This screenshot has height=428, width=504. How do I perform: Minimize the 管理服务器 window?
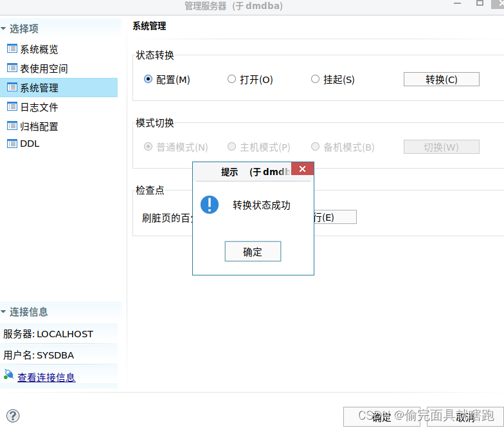tap(458, 3)
